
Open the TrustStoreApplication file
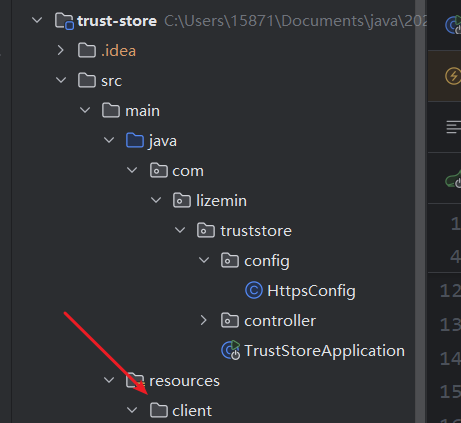[324, 351]
